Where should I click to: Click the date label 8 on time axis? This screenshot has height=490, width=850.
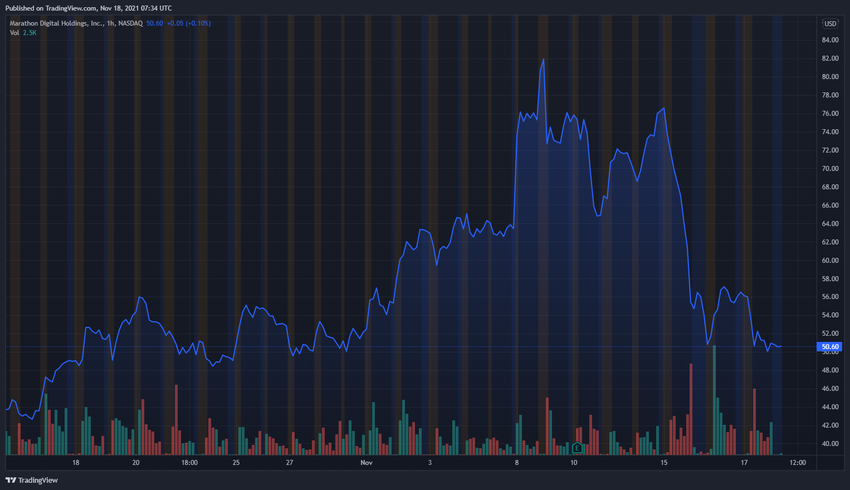[517, 463]
